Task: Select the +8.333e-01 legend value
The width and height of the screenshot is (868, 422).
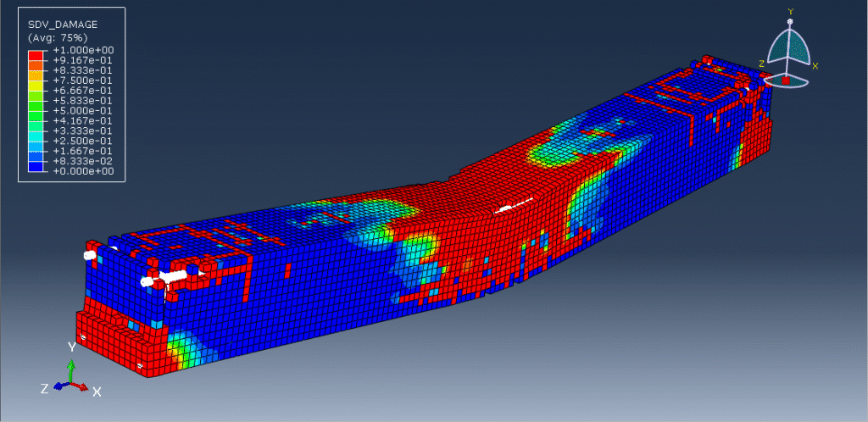Action: click(x=83, y=70)
